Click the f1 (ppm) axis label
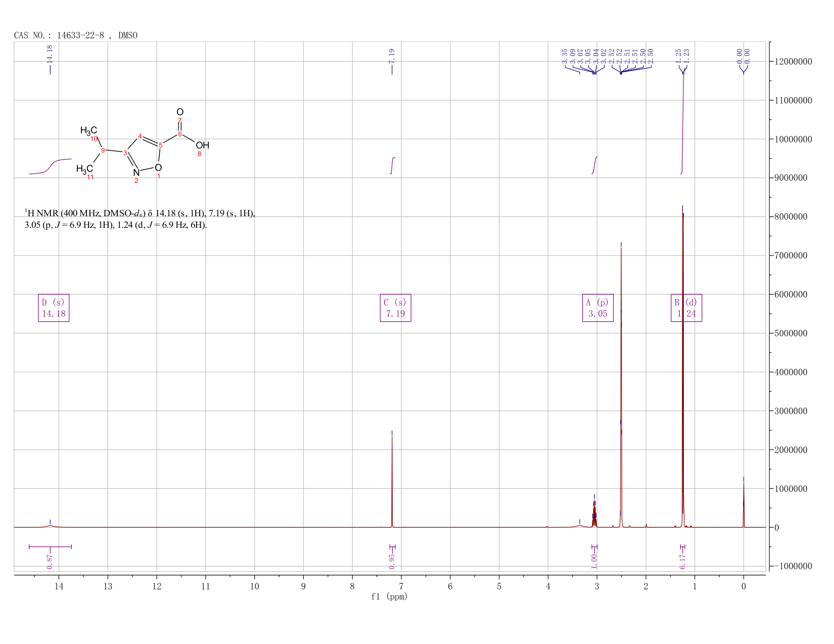This screenshot has height=644, width=834. pyautogui.click(x=389, y=597)
